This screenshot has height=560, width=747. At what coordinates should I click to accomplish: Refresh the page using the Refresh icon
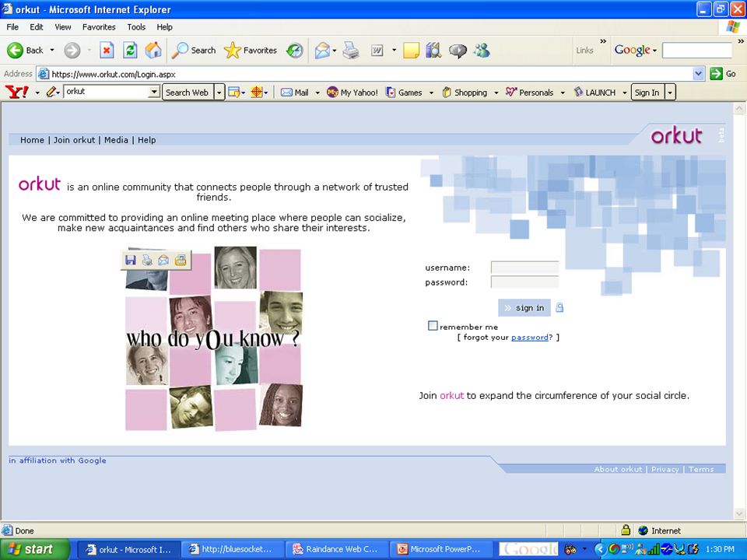tap(130, 50)
